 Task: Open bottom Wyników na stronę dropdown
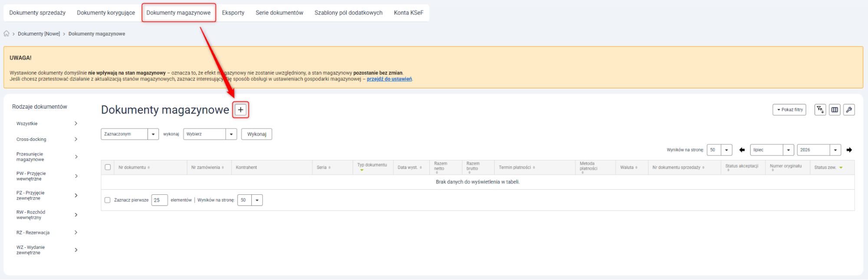(250, 200)
